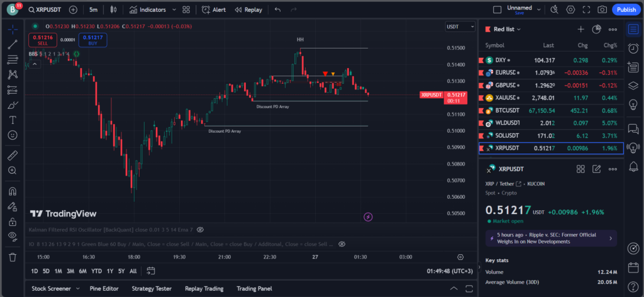Screen dimensions: 644x297
Task: Open the emoji icons tool
Action: (x=13, y=135)
